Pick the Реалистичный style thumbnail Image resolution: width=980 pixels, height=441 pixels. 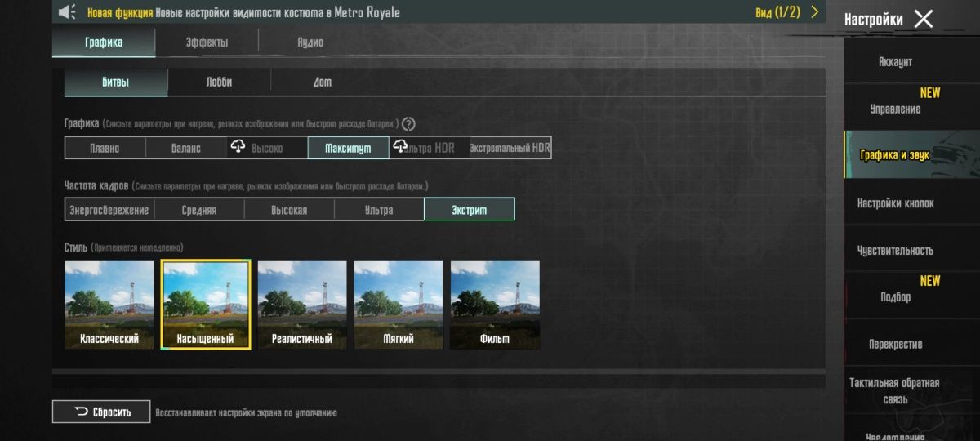(x=302, y=305)
